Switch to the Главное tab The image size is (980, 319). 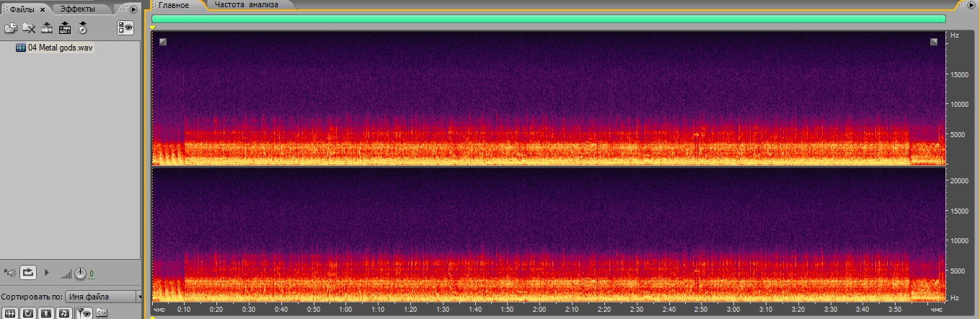pos(174,5)
